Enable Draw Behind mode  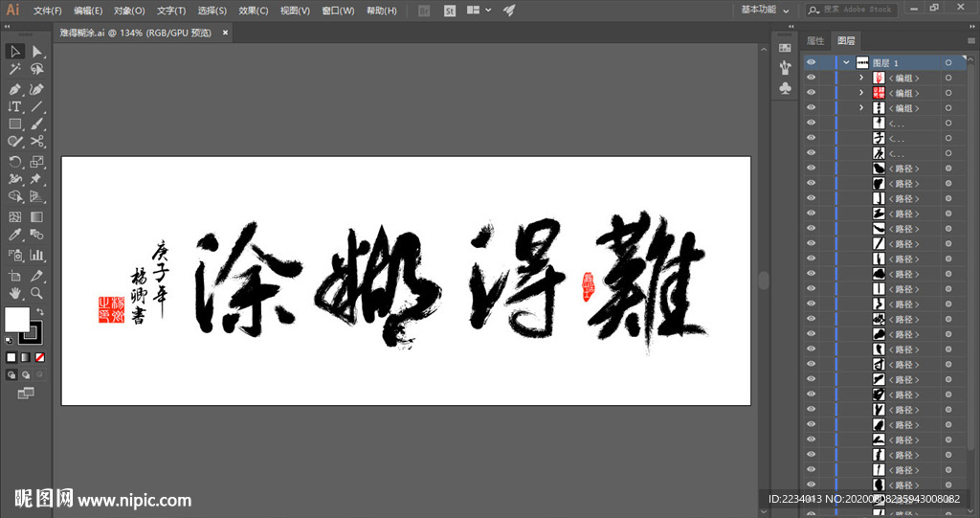tap(26, 374)
